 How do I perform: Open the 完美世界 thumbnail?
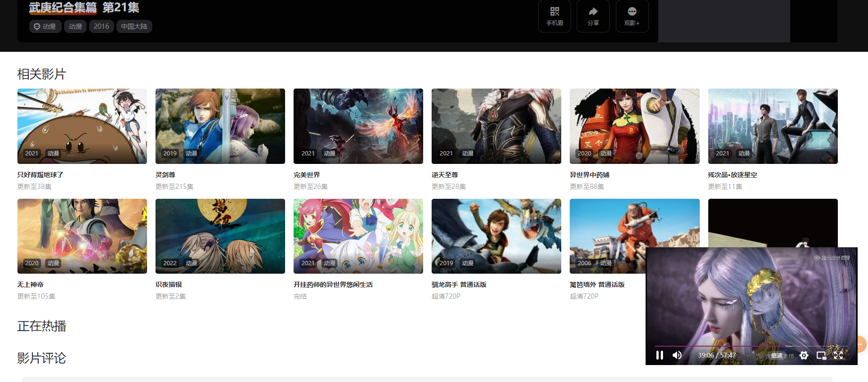(x=358, y=126)
